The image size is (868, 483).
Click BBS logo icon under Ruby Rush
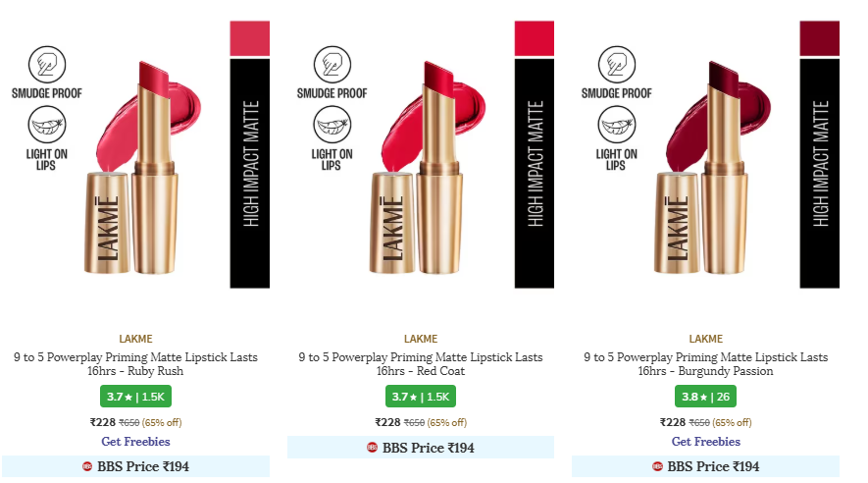click(87, 466)
